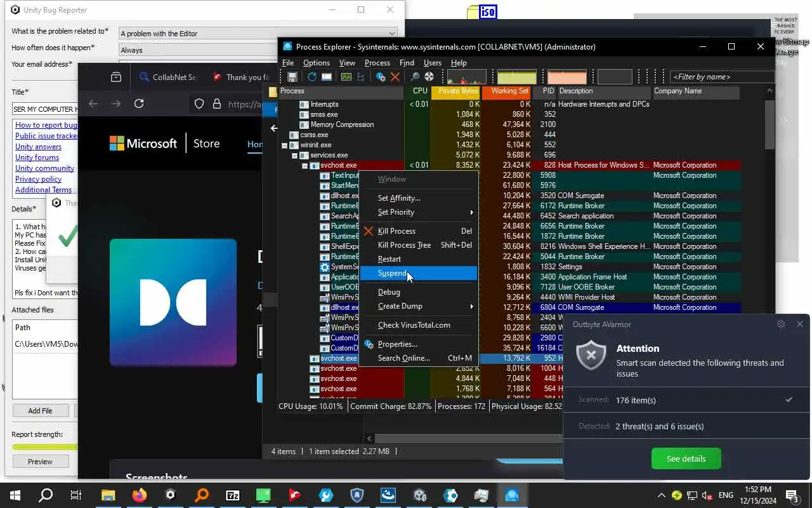Screen dimensions: 812x508
Task: Choose Kill Process from context menu
Action: click(x=419, y=231)
